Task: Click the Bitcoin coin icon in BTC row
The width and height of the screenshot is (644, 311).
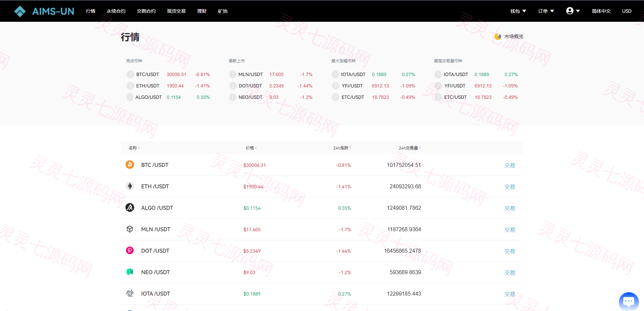Action: point(130,165)
